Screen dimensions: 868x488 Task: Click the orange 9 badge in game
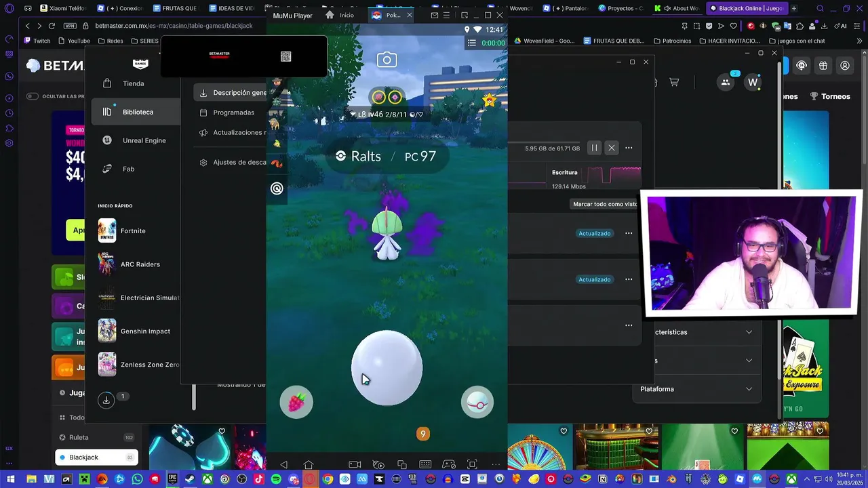[422, 434]
